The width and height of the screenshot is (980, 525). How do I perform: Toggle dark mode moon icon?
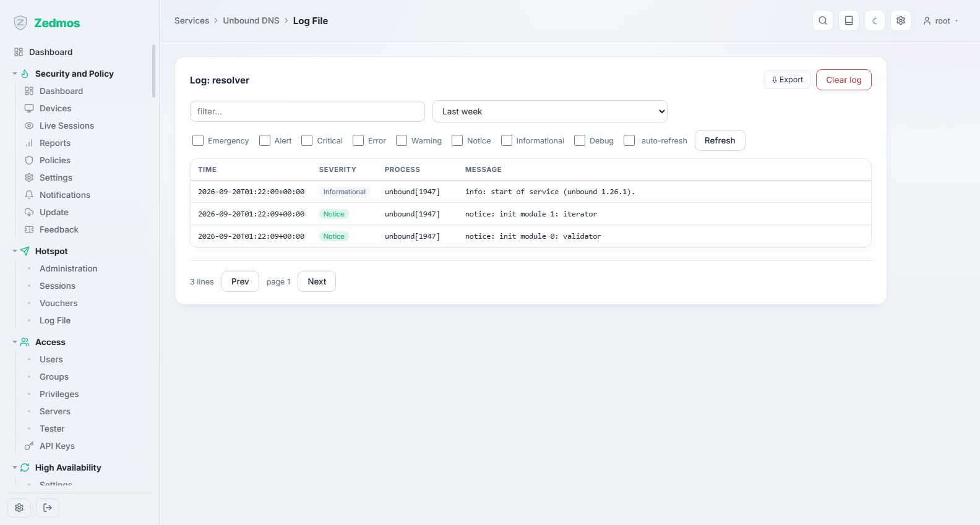click(x=875, y=20)
